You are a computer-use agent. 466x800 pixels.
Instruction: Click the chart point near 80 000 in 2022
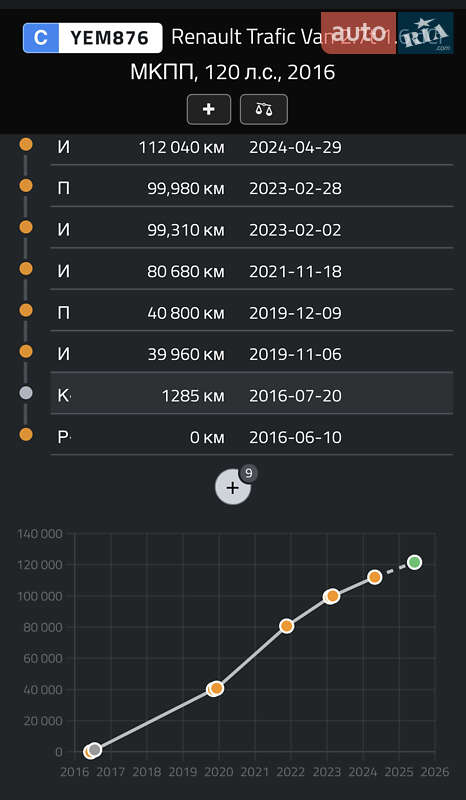pyautogui.click(x=287, y=626)
